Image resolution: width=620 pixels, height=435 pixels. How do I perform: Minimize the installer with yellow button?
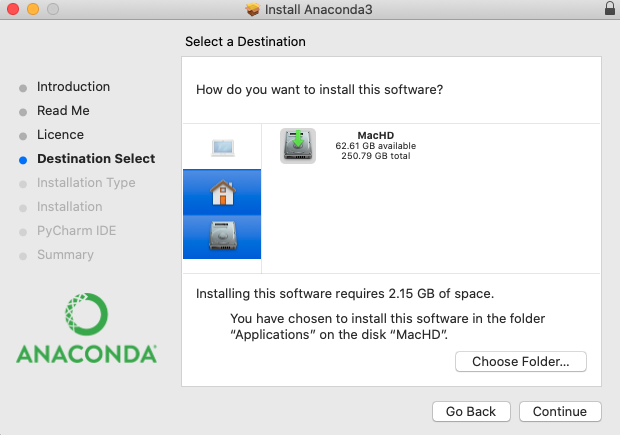pyautogui.click(x=33, y=9)
